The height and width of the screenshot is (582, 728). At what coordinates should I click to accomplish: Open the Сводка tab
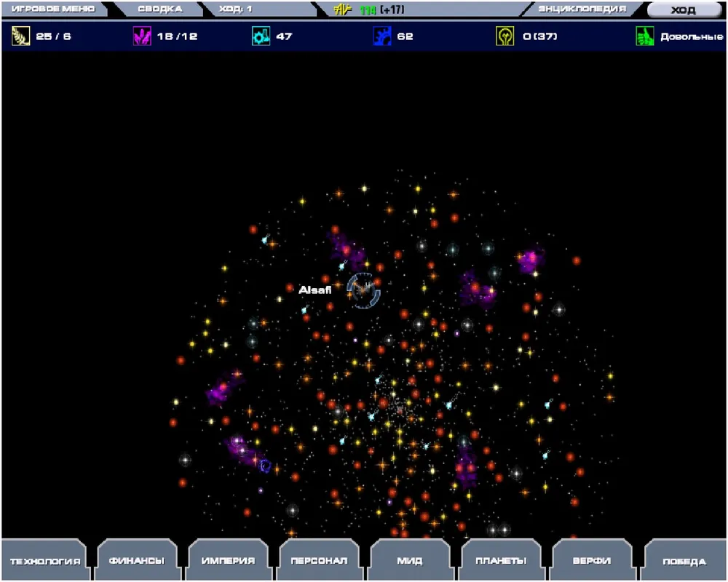point(159,9)
